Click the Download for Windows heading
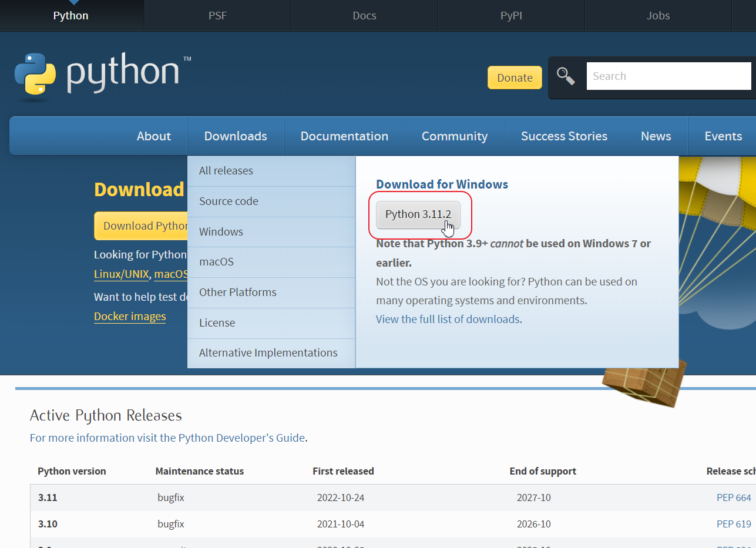 click(442, 184)
